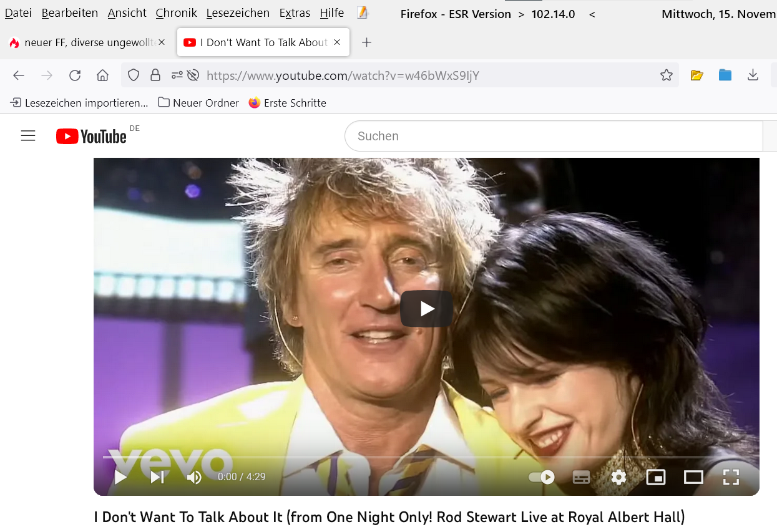The image size is (777, 532).
Task: Switch to the 'neuer FF, diverse ungewollte' tab
Action: 87,42
